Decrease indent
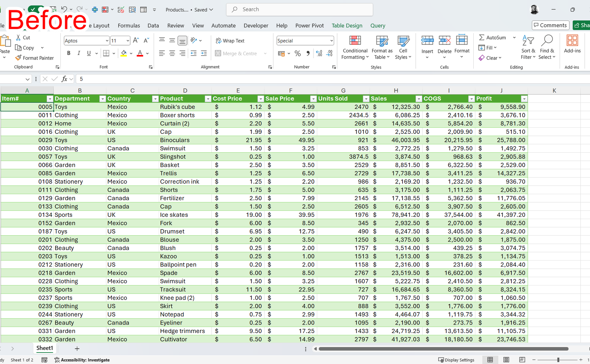This screenshot has width=590, height=364. [194, 53]
